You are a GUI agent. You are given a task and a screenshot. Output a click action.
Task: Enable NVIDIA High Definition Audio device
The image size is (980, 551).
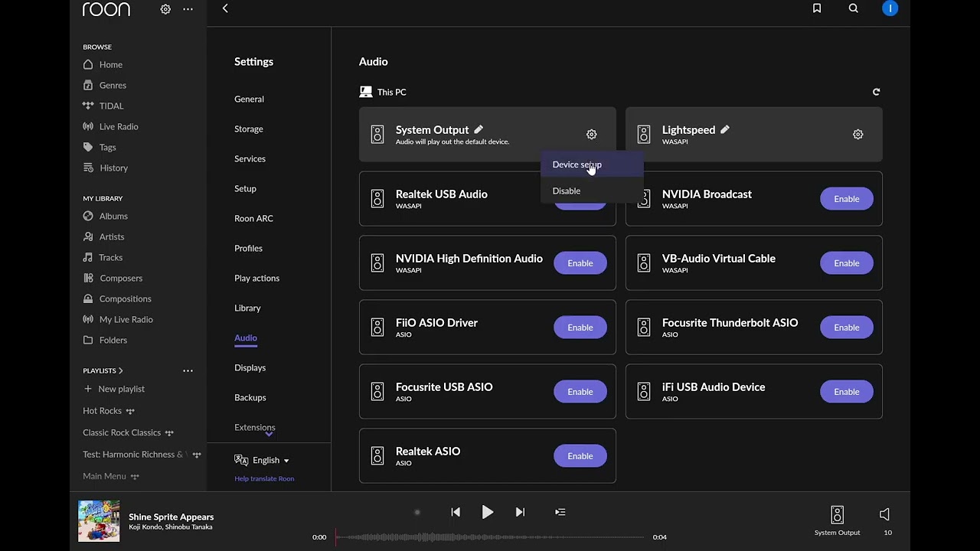[x=580, y=263]
